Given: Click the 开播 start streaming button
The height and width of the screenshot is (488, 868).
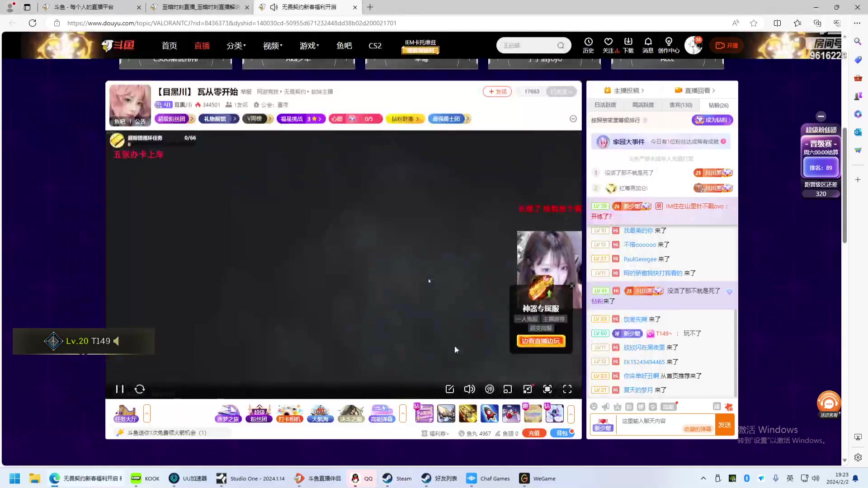Looking at the screenshot, I should [726, 46].
